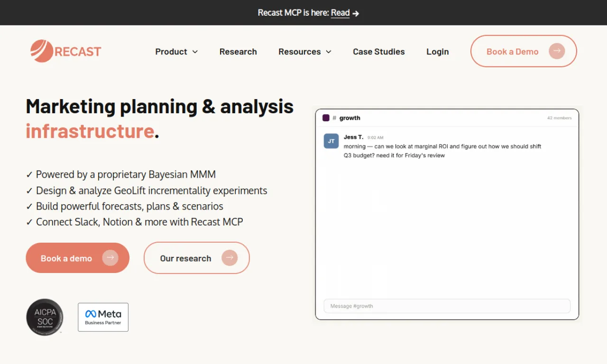The width and height of the screenshot is (607, 364).
Task: Follow the Read link in the top banner
Action: click(x=340, y=13)
